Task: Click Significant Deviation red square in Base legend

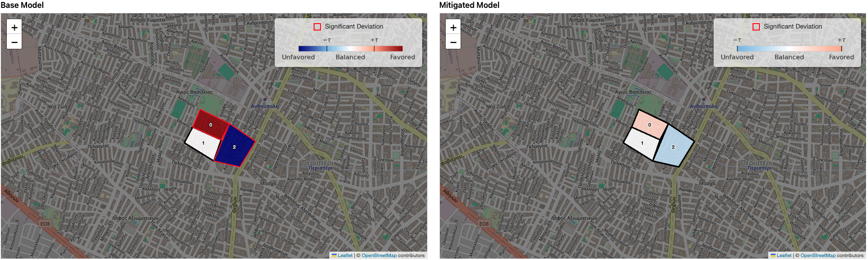Action: click(317, 27)
